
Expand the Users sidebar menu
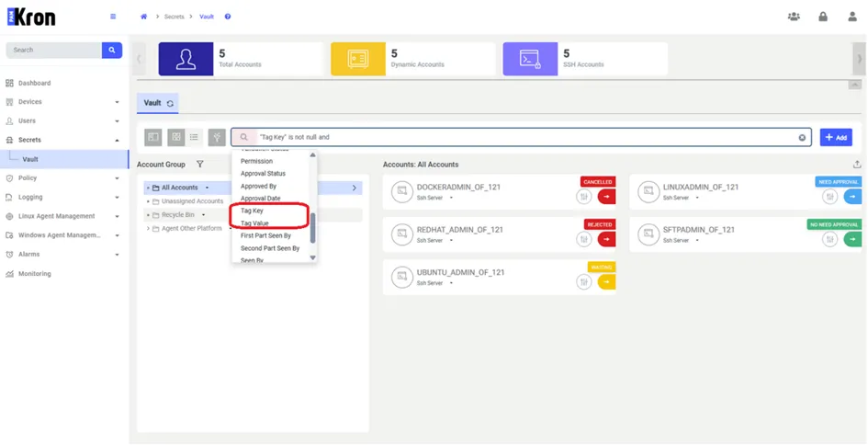click(117, 120)
